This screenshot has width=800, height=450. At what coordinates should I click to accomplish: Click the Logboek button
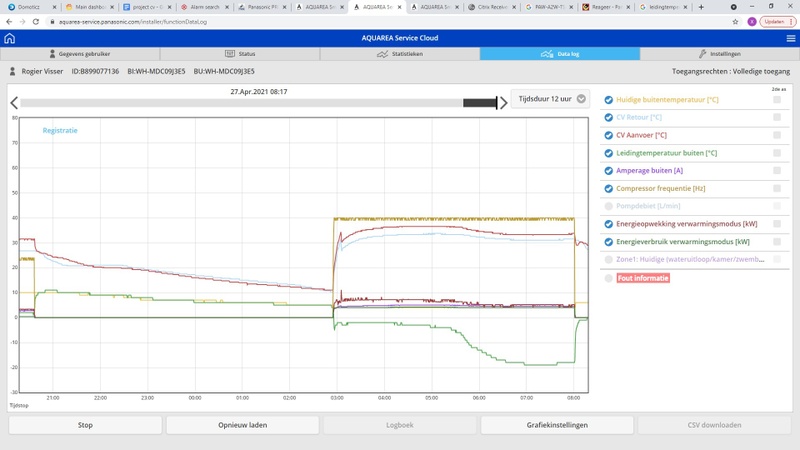click(400, 425)
